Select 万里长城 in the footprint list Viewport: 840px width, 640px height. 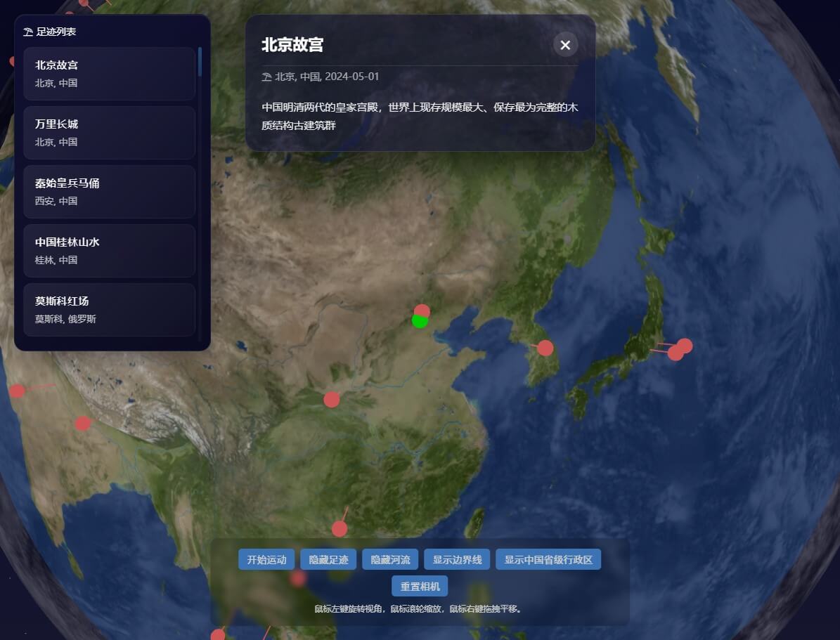coord(109,132)
